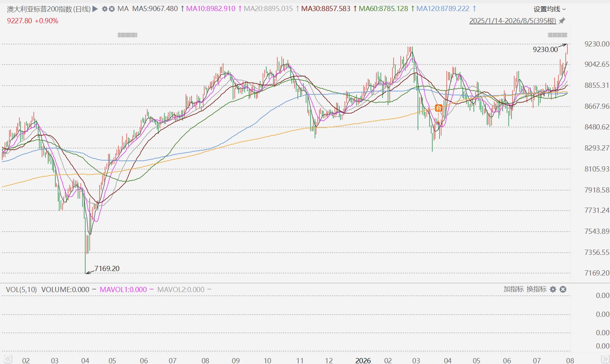Click the MA indicator name label

coord(123,8)
